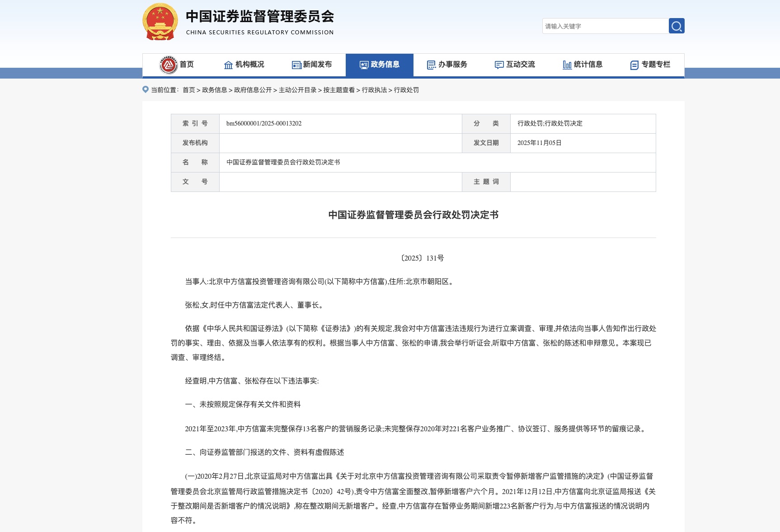The image size is (780, 532).
Task: Click the 分类 table label
Action: [x=486, y=123]
